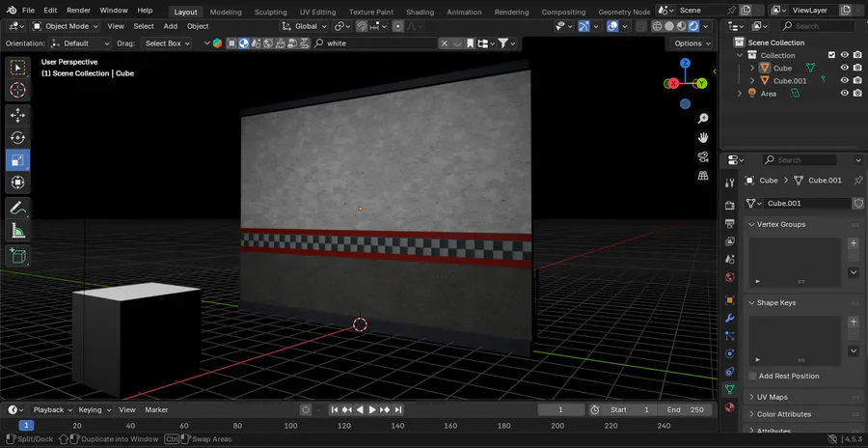868x448 pixels.
Task: Click the blue Z axis on the navigation gizmo
Action: pos(685,64)
